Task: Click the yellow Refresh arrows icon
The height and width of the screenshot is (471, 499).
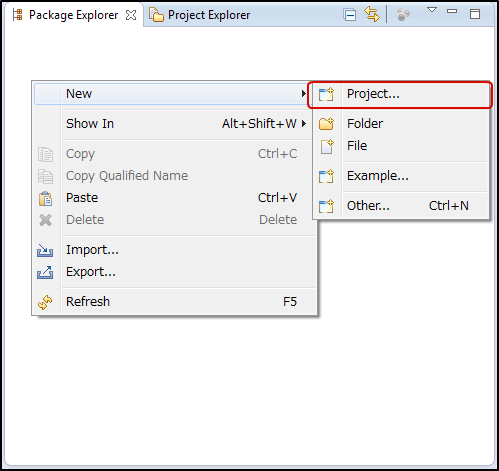Action: click(x=45, y=302)
